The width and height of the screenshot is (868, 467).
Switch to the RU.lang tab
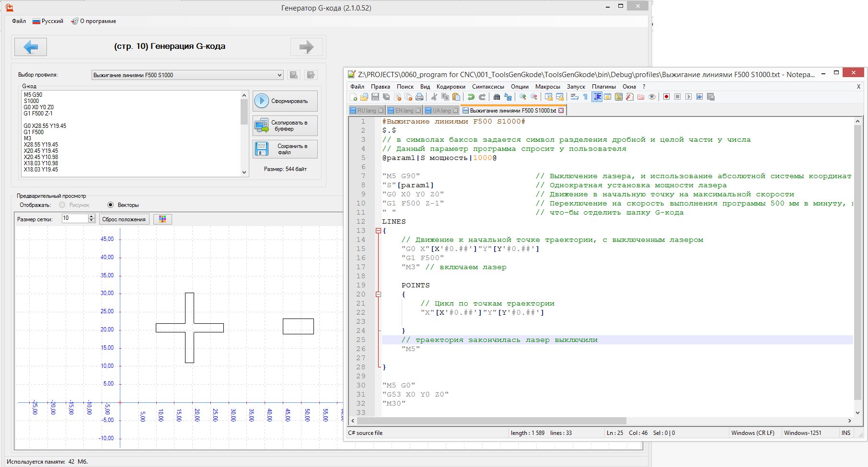coord(366,111)
